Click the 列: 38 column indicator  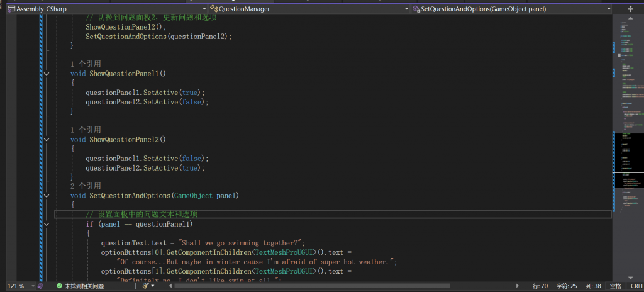click(594, 286)
